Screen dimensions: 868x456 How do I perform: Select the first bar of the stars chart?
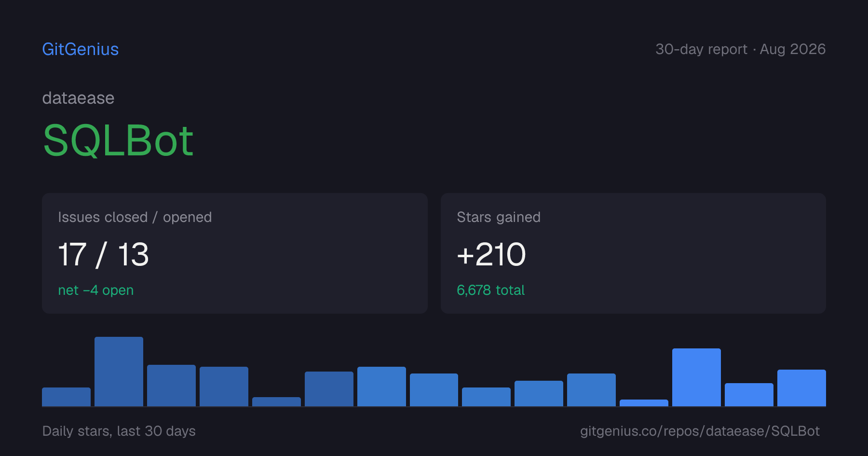point(66,397)
